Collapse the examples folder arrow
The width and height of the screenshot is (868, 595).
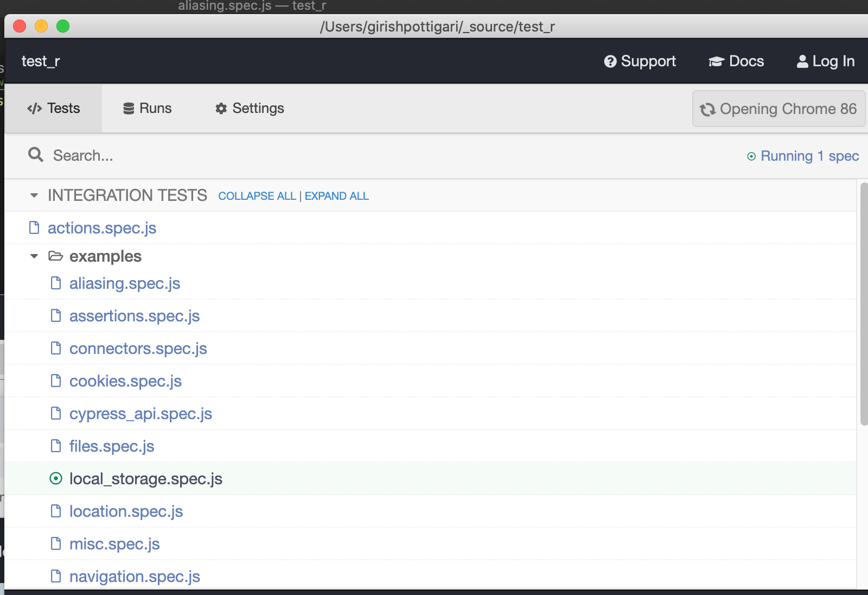pyautogui.click(x=34, y=256)
